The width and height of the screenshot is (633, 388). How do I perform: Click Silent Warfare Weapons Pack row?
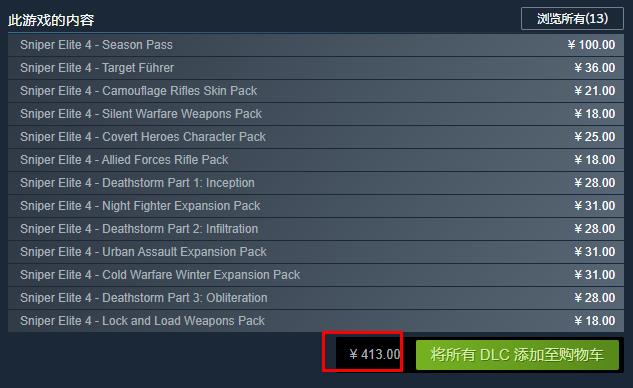316,114
